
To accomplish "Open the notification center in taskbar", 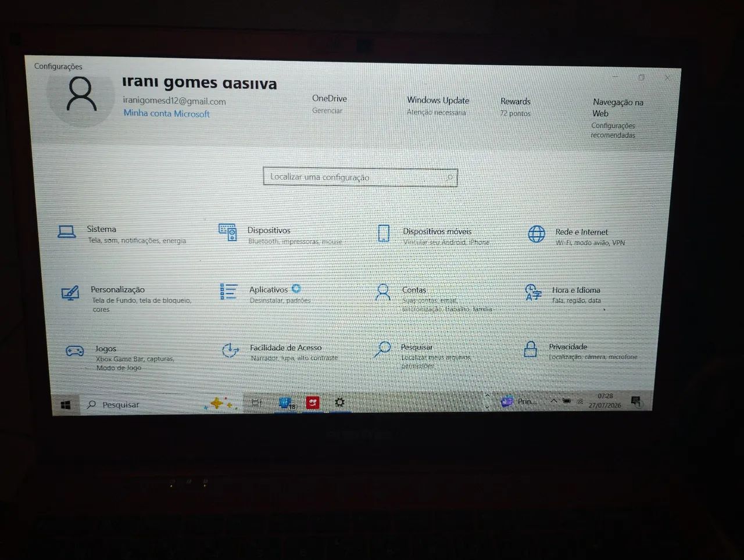I will (635, 401).
